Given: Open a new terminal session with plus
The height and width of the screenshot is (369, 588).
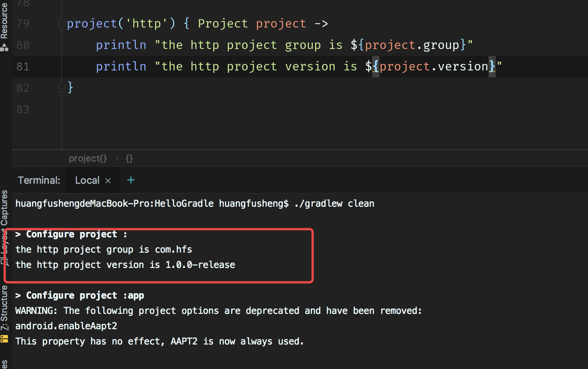Looking at the screenshot, I should [131, 180].
